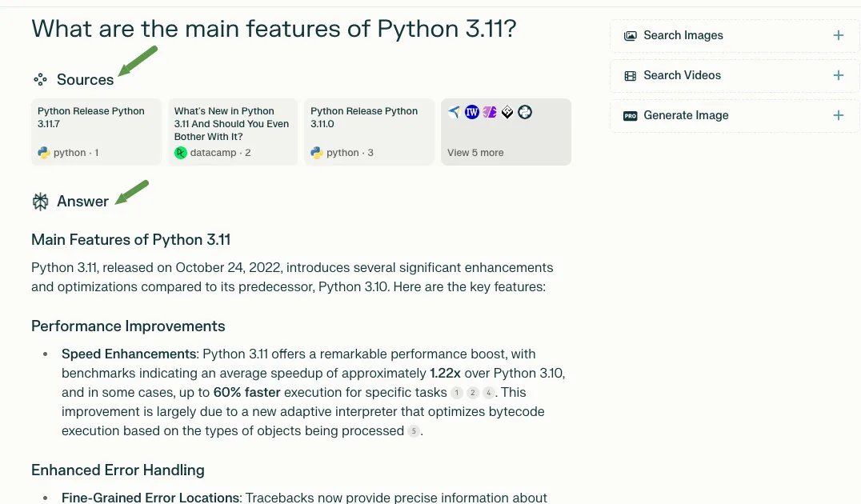Click citation 4 in the Speed Enhancements bullet
Viewport: 861px width, 504px height.
tap(489, 393)
